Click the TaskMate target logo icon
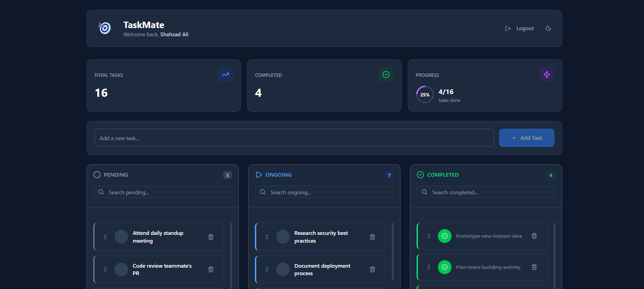This screenshot has height=289, width=644. tap(105, 28)
